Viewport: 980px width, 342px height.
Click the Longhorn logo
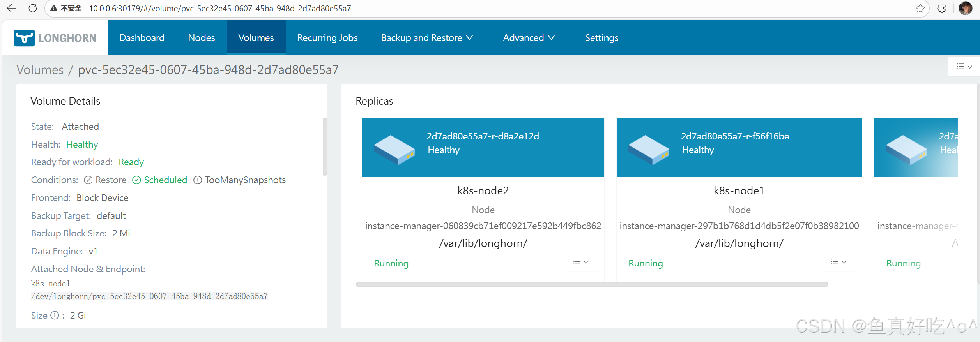(55, 38)
